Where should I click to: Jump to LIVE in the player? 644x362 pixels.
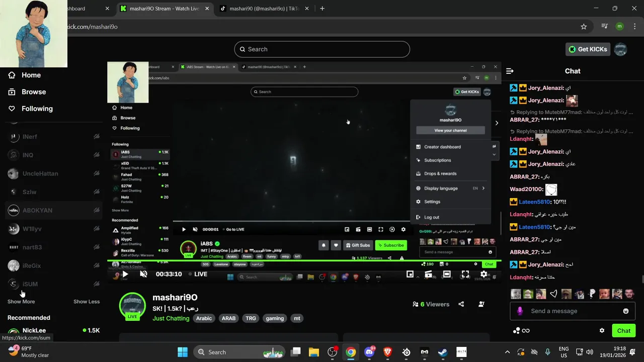pos(198,274)
